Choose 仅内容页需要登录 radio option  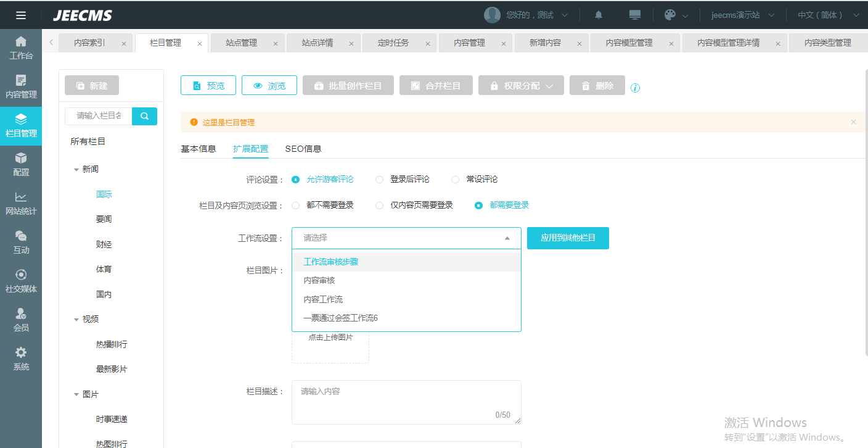[x=380, y=205]
